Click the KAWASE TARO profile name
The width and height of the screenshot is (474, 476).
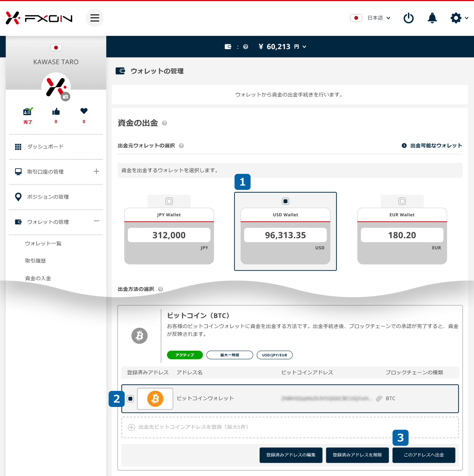[56, 62]
